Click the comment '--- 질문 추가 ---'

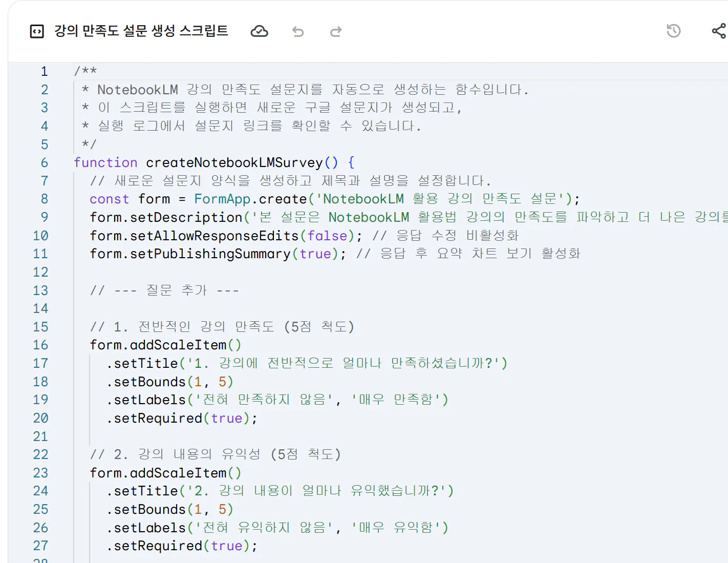pyautogui.click(x=177, y=290)
